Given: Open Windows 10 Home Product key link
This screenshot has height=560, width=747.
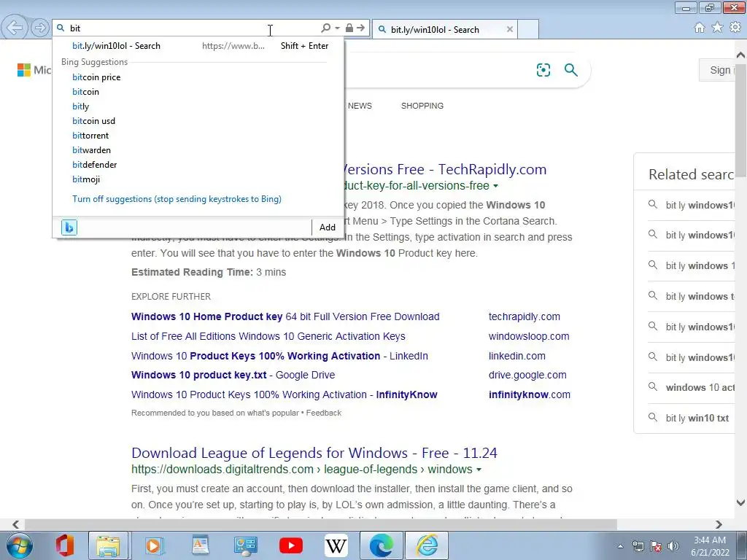Looking at the screenshot, I should [x=285, y=316].
